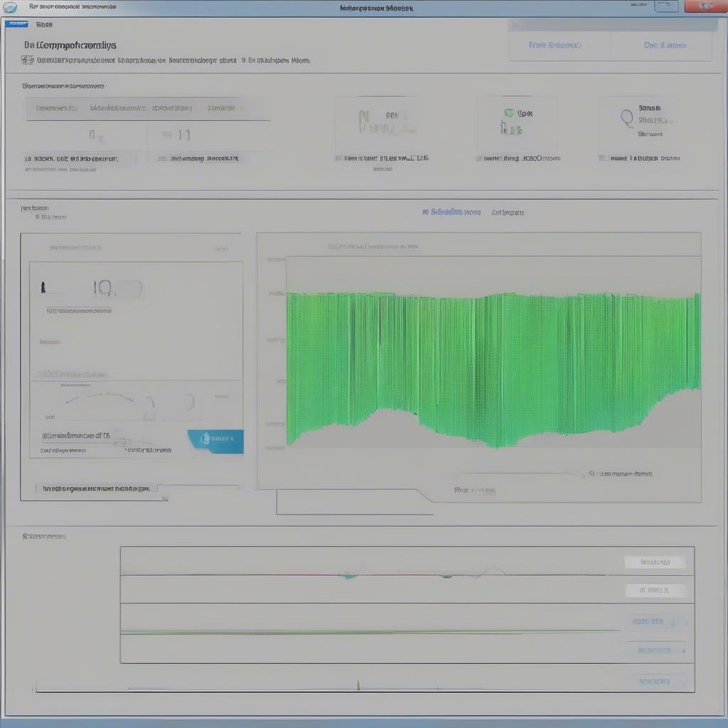Screen dimensions: 728x728
Task: Select the fourth column header in top-left table
Action: [221, 108]
